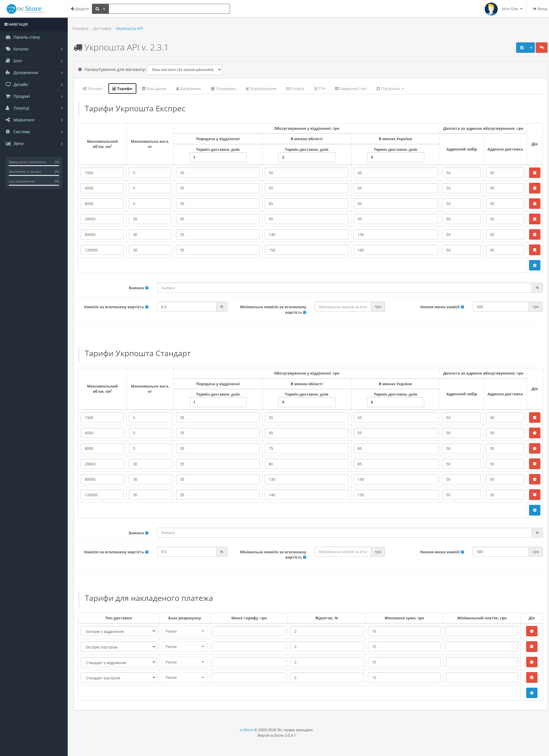Open the ocStore footer link
Viewport: 549px width, 756px height.
(246, 730)
